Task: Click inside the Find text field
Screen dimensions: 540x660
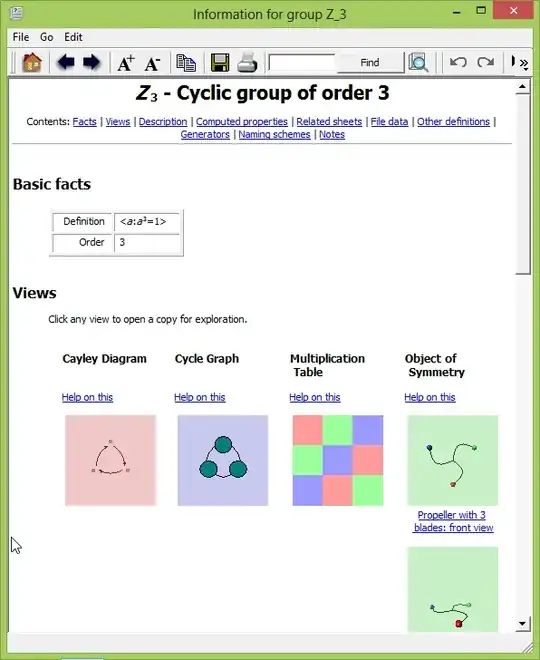Action: pos(302,63)
